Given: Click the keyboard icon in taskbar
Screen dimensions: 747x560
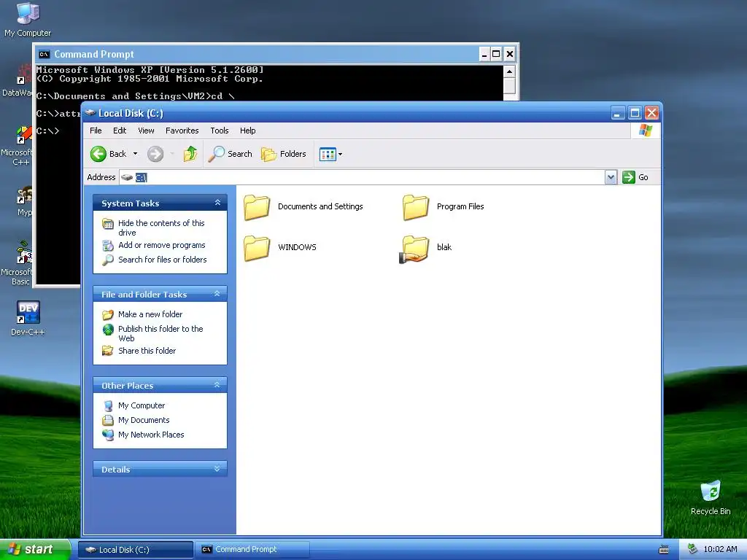Looking at the screenshot, I should [664, 550].
